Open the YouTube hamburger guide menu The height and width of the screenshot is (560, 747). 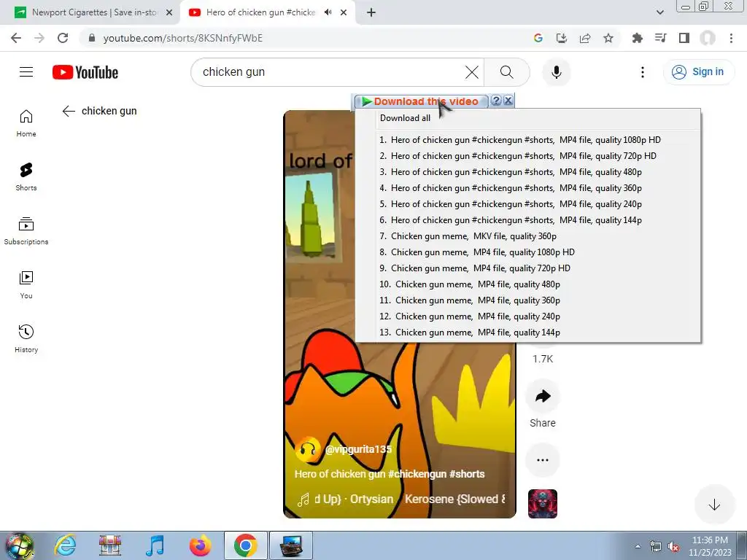26,72
